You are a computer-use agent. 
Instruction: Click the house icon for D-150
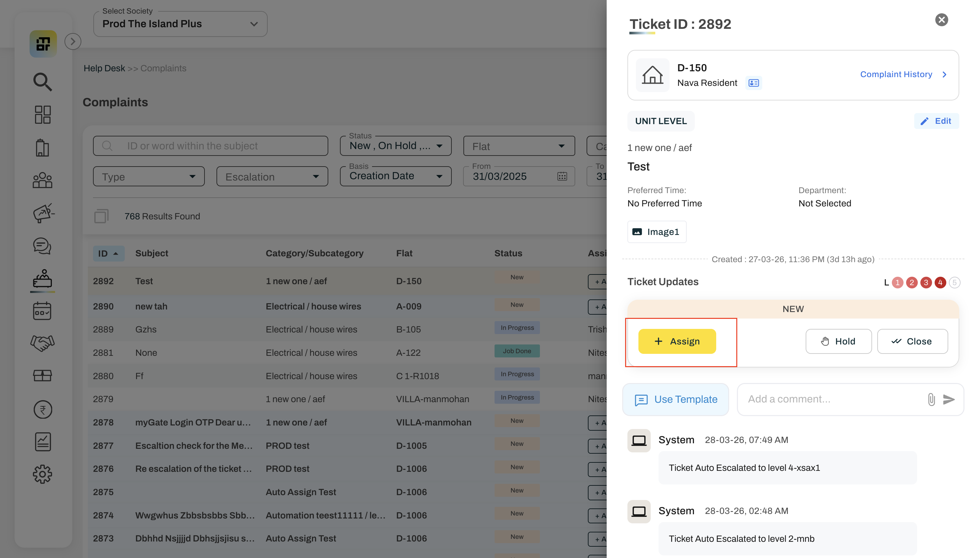pos(652,75)
